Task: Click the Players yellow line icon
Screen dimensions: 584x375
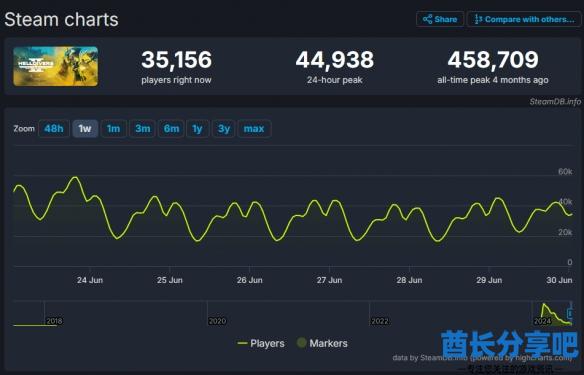Action: tap(242, 343)
